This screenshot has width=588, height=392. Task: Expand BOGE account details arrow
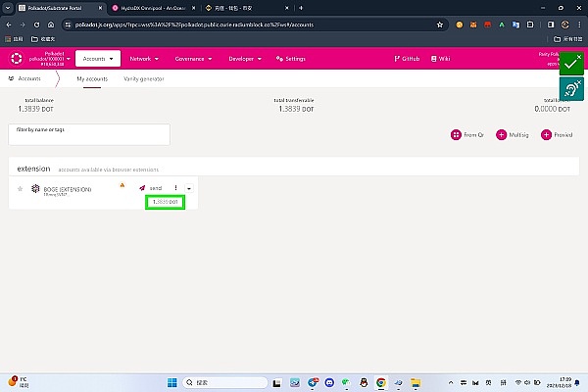pyautogui.click(x=189, y=188)
